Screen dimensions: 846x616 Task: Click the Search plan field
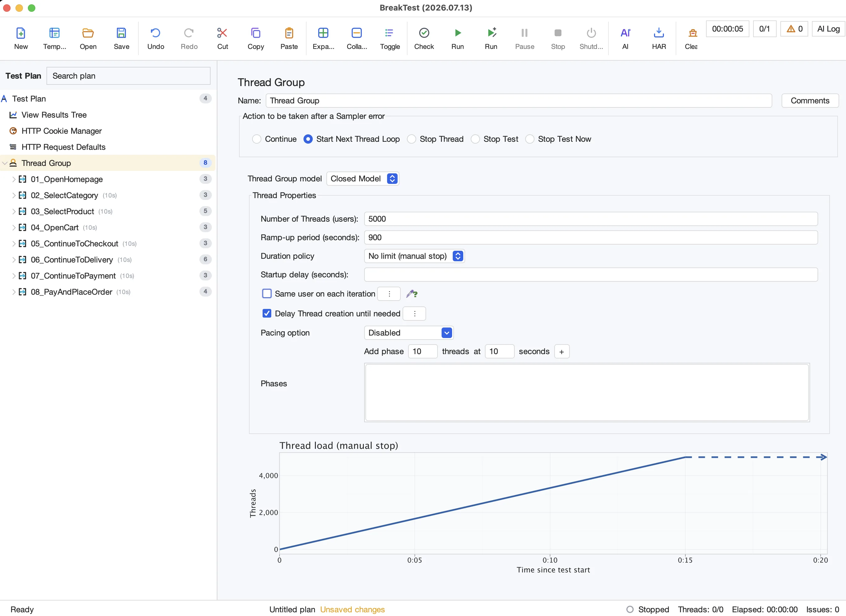[x=128, y=76]
